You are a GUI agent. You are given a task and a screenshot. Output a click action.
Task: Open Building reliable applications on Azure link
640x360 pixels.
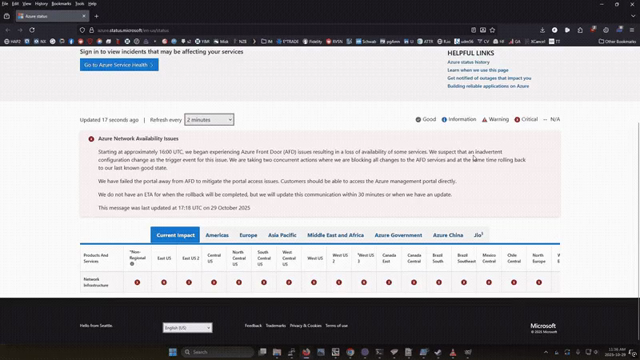(x=488, y=86)
